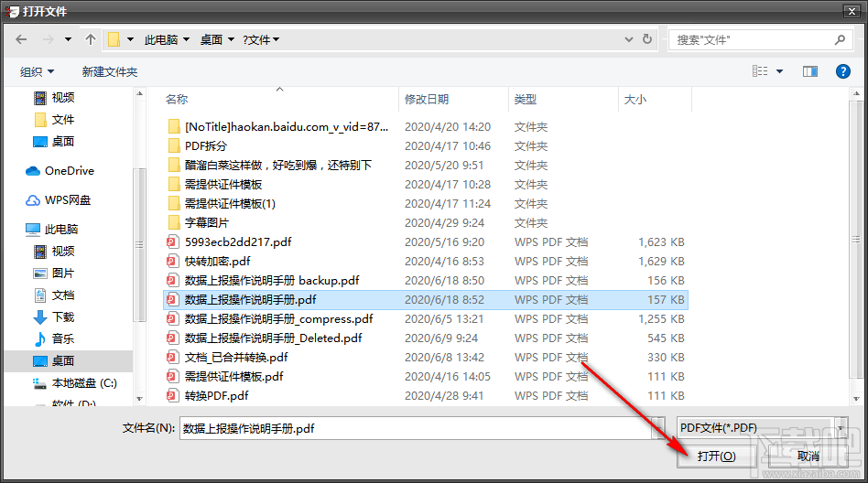The height and width of the screenshot is (483, 868).
Task: Go forward with the right arrow
Action: coord(49,39)
